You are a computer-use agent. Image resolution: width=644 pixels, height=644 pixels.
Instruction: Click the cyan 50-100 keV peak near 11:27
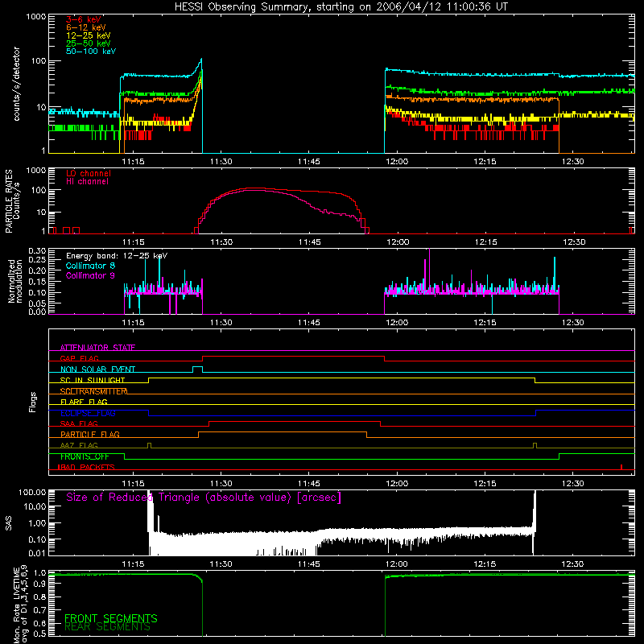click(200, 60)
